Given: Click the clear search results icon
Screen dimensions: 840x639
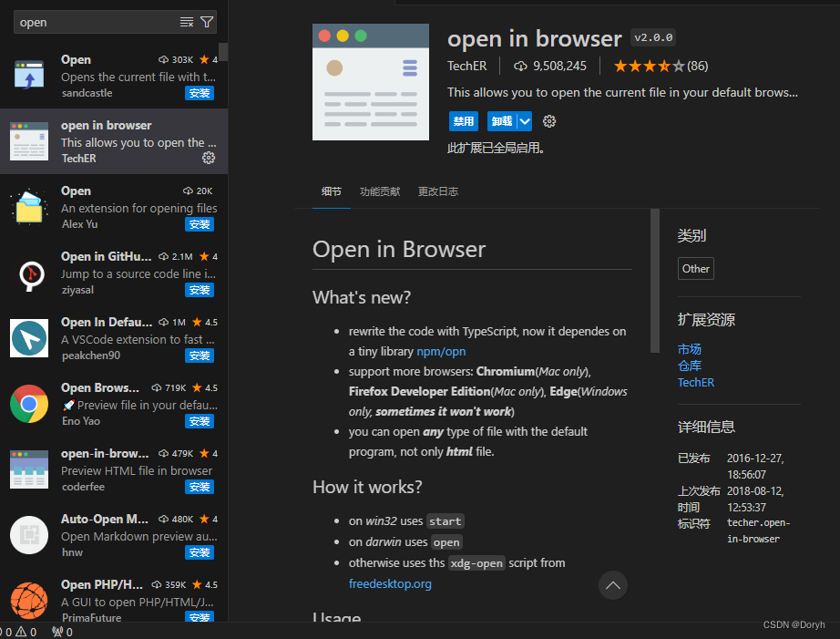Looking at the screenshot, I should click(x=187, y=22).
